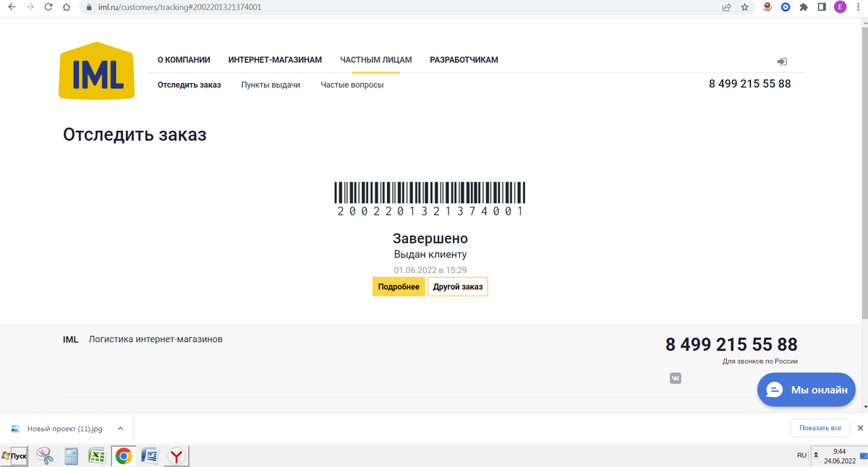Click the order barcode image
The height and width of the screenshot is (467, 868).
pos(430,199)
